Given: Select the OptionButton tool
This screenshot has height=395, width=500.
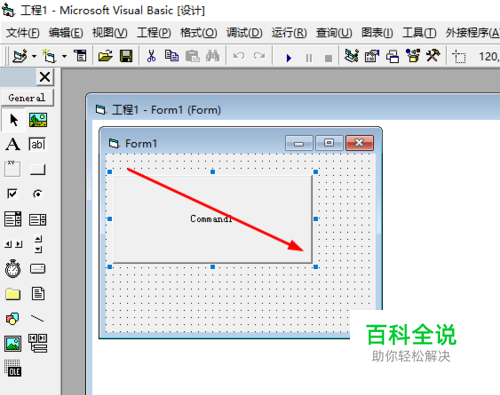Looking at the screenshot, I should click(38, 194).
